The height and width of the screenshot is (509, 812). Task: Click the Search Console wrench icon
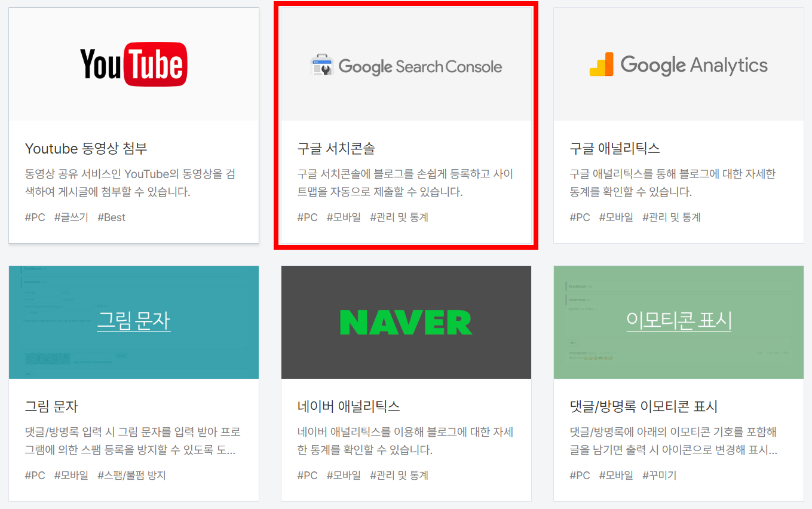(321, 65)
